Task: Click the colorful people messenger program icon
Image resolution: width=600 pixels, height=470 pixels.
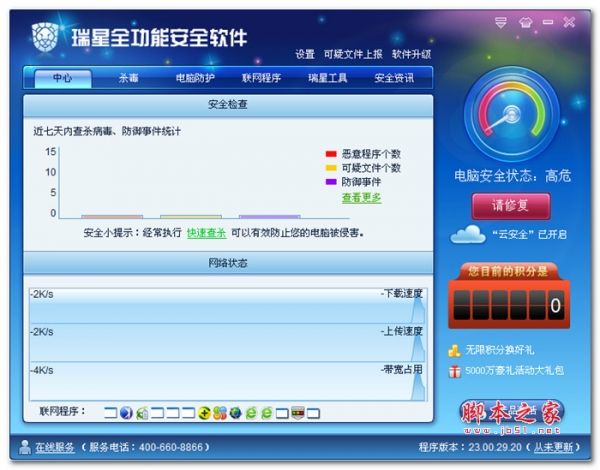Action: (x=220, y=413)
